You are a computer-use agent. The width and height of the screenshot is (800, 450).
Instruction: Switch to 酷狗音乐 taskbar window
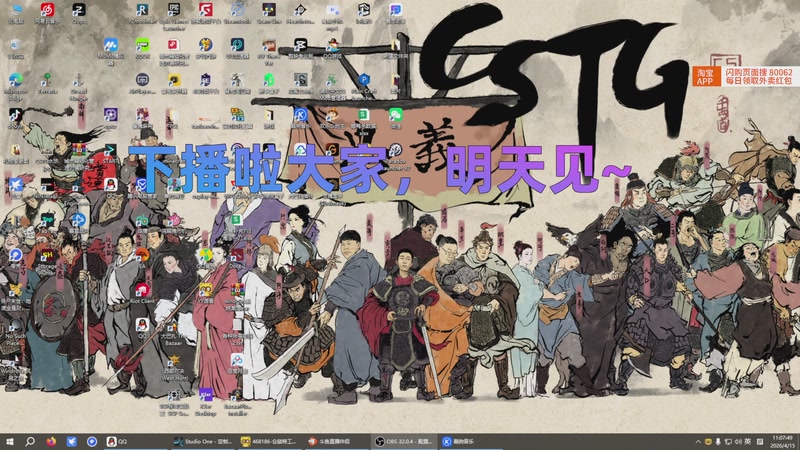click(x=471, y=441)
